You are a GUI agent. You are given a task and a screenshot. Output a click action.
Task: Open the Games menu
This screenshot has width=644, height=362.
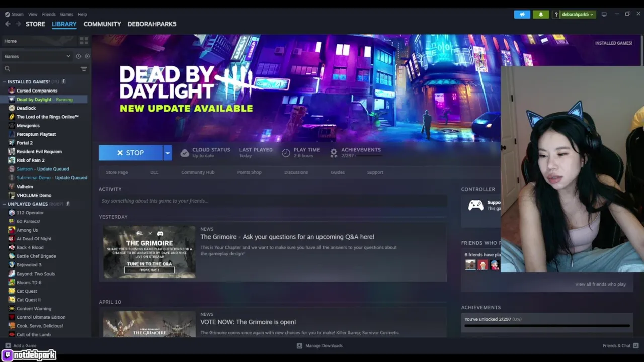point(66,14)
